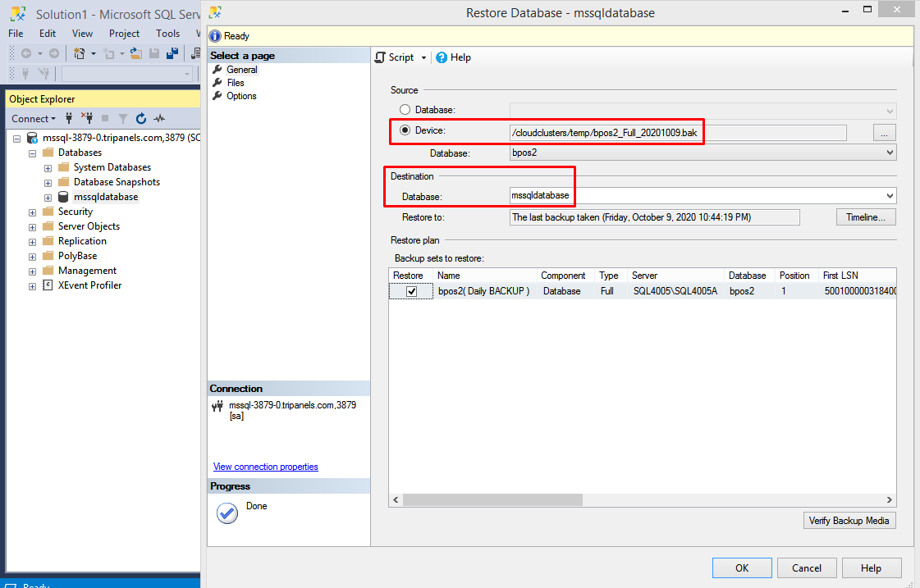The height and width of the screenshot is (588, 920).
Task: Click the Connect Object Explorer plug icon
Action: [69, 118]
